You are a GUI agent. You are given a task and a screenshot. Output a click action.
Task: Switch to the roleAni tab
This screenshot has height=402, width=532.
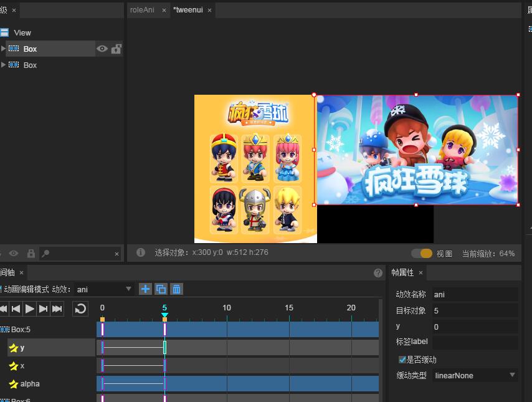(x=142, y=10)
